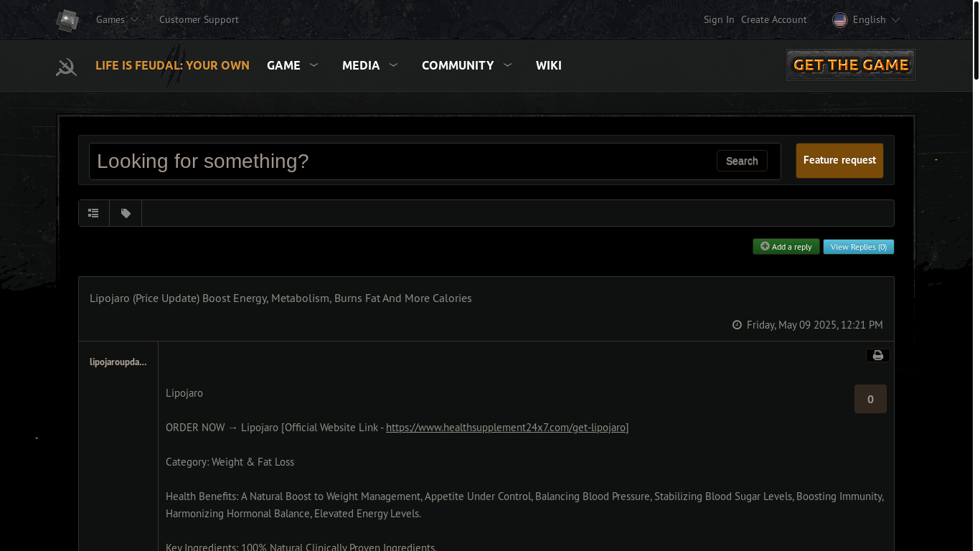Expand the COMMUNITY menu
980x551 pixels.
coord(466,65)
